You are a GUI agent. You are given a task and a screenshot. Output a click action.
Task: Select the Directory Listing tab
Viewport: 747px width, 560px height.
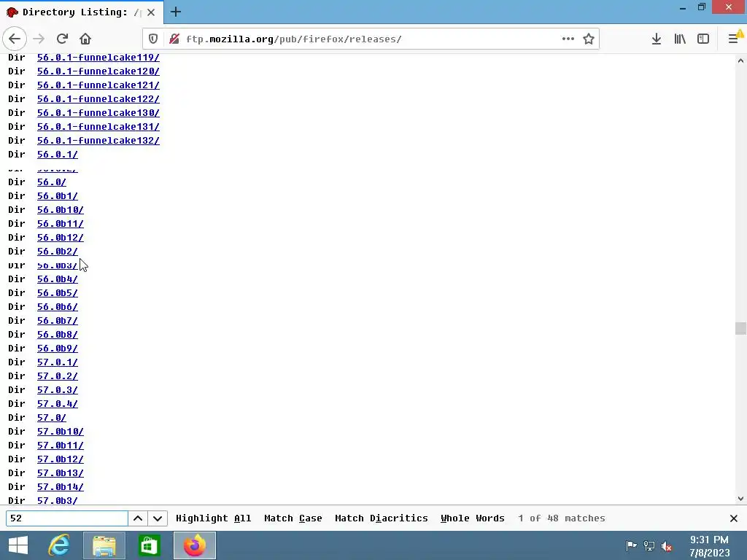(82, 12)
